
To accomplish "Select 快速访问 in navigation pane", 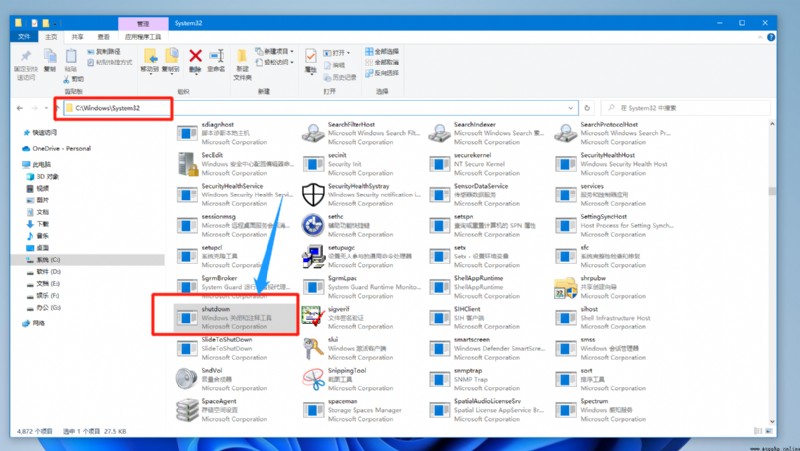I will coord(44,133).
